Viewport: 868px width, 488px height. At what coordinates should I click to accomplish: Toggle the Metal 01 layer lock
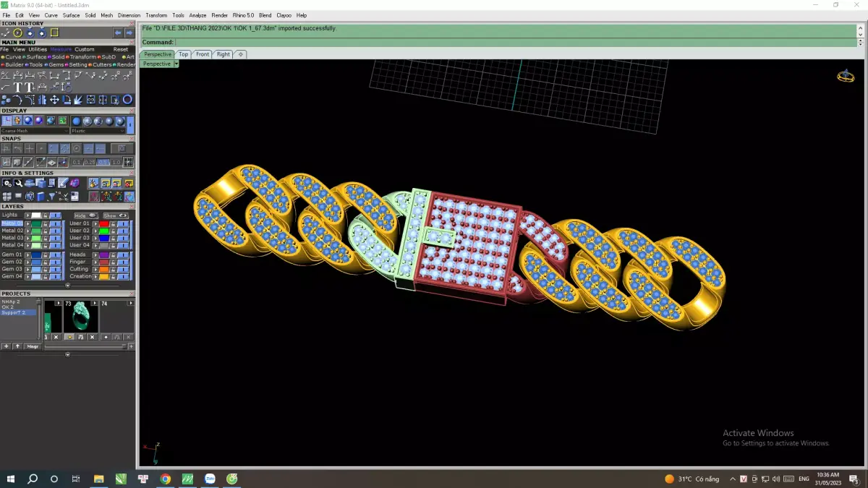[46, 224]
